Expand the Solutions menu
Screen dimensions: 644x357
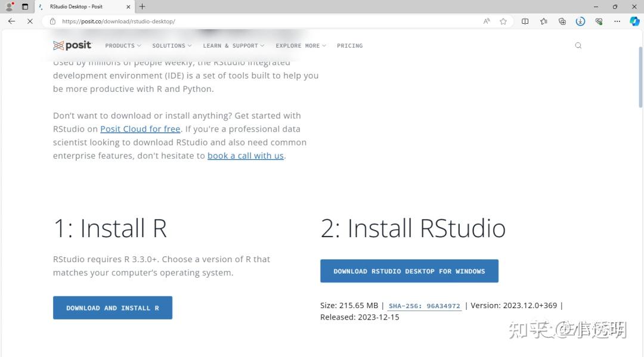click(172, 45)
